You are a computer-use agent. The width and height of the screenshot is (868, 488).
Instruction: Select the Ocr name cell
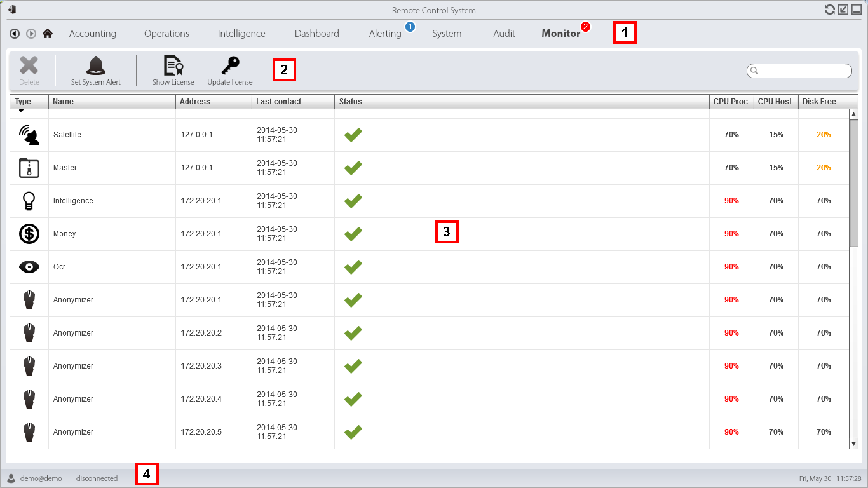pyautogui.click(x=112, y=267)
